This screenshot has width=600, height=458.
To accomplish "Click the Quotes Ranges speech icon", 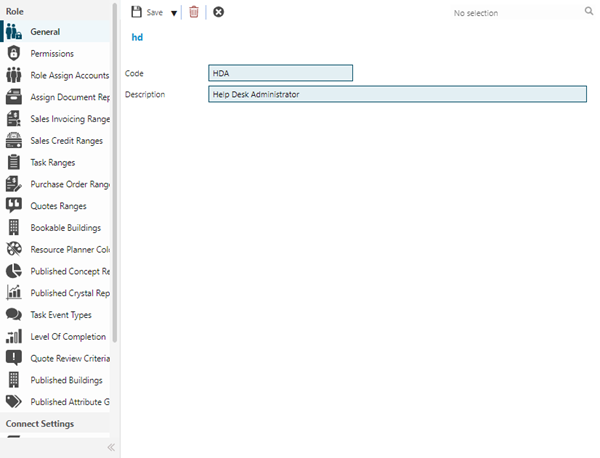I will pos(14,206).
